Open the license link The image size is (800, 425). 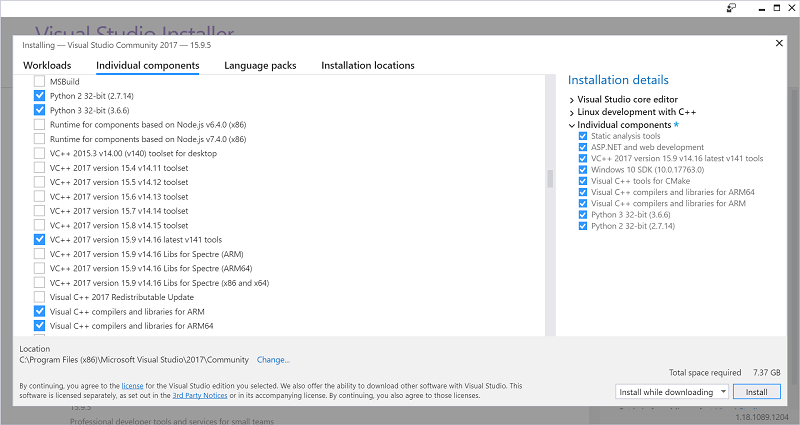[132, 386]
